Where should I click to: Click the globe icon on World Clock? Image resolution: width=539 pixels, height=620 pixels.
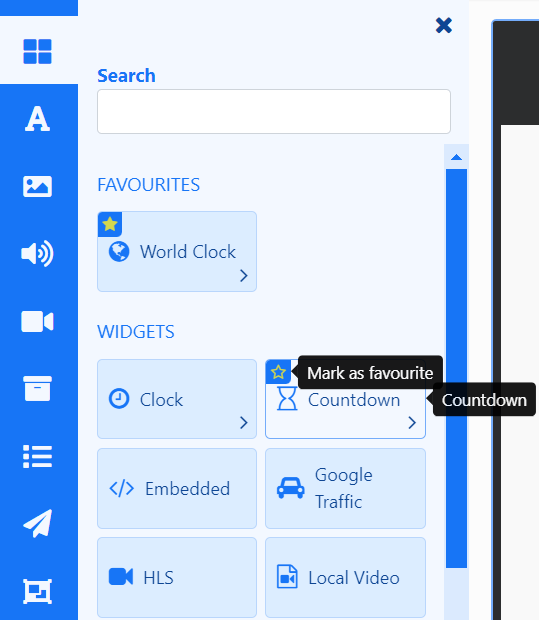click(119, 251)
